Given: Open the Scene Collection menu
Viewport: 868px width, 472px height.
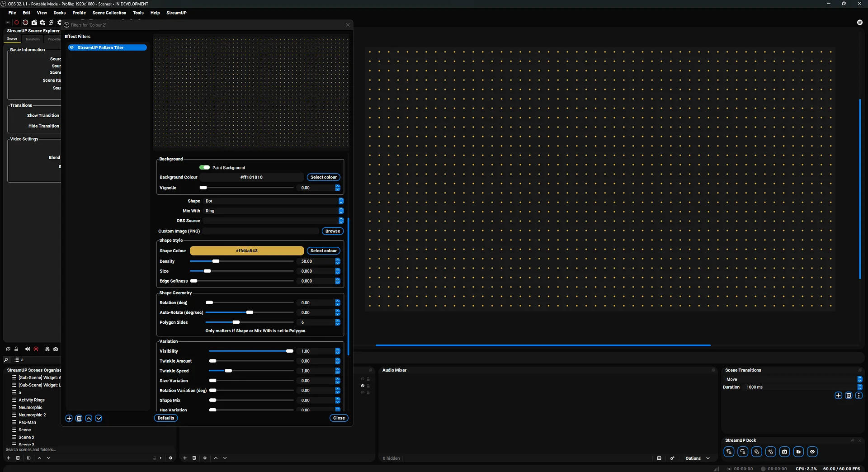Looking at the screenshot, I should tap(109, 13).
